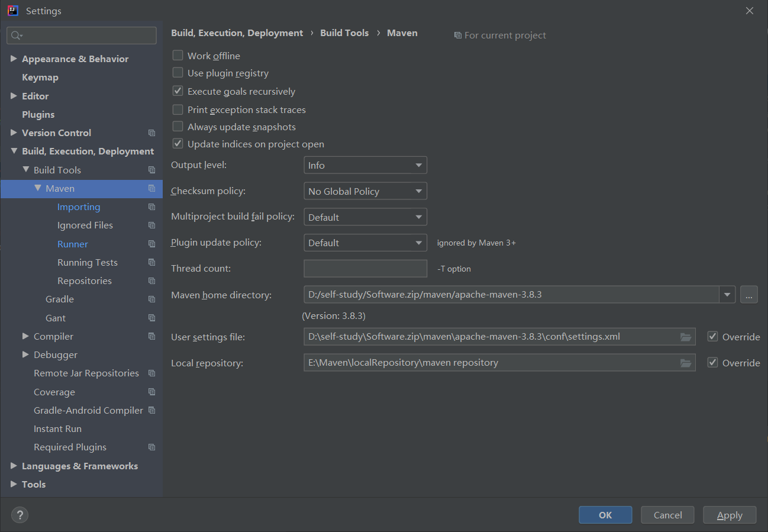Enable the Work offline checkbox
768x532 pixels.
pyautogui.click(x=178, y=56)
